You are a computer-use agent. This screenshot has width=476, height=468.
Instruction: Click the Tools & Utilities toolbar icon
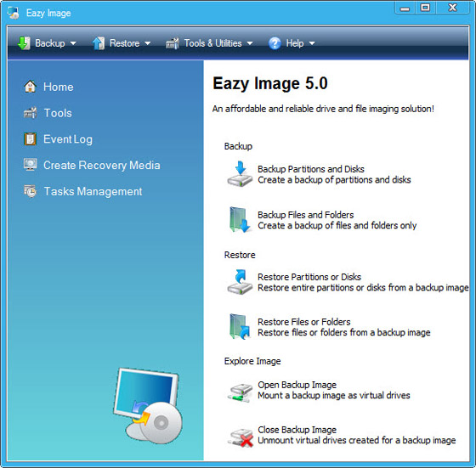(x=173, y=43)
